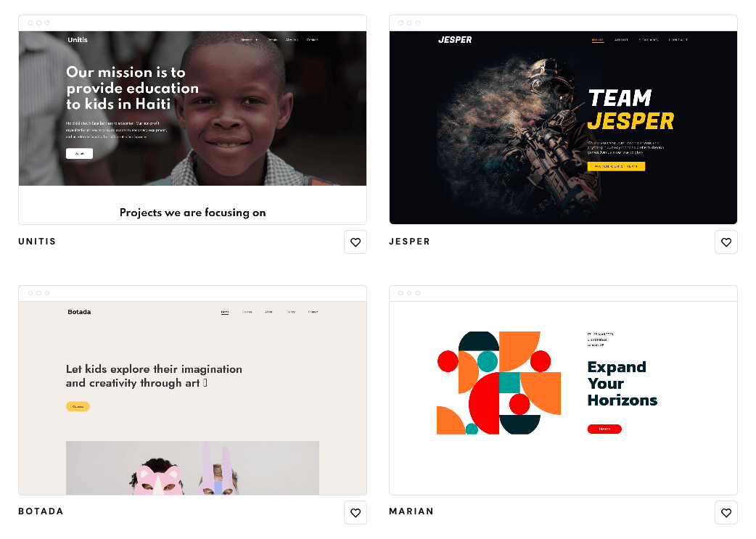Click the red button under Expand Your Horizons
The height and width of the screenshot is (539, 756).
pos(604,429)
